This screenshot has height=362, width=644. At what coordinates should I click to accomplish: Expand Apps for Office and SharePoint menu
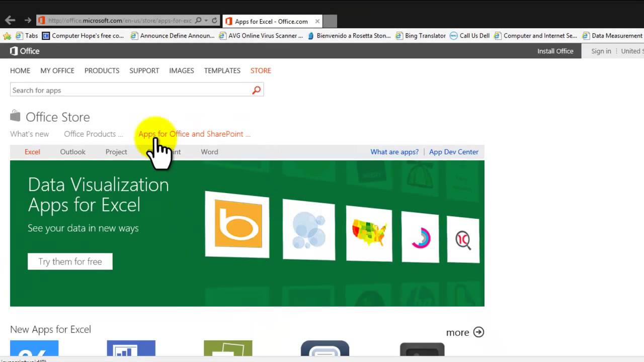pos(194,134)
